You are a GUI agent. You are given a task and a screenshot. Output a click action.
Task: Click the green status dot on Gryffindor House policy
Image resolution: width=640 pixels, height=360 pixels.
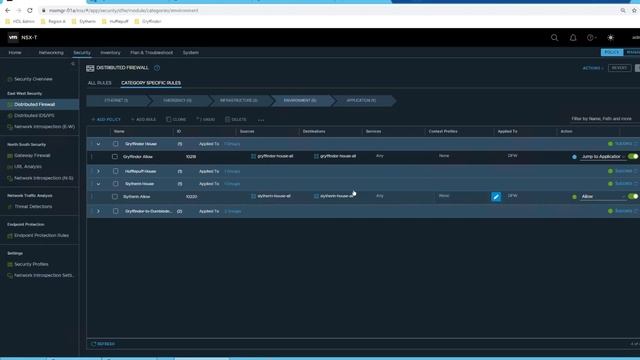coord(610,144)
